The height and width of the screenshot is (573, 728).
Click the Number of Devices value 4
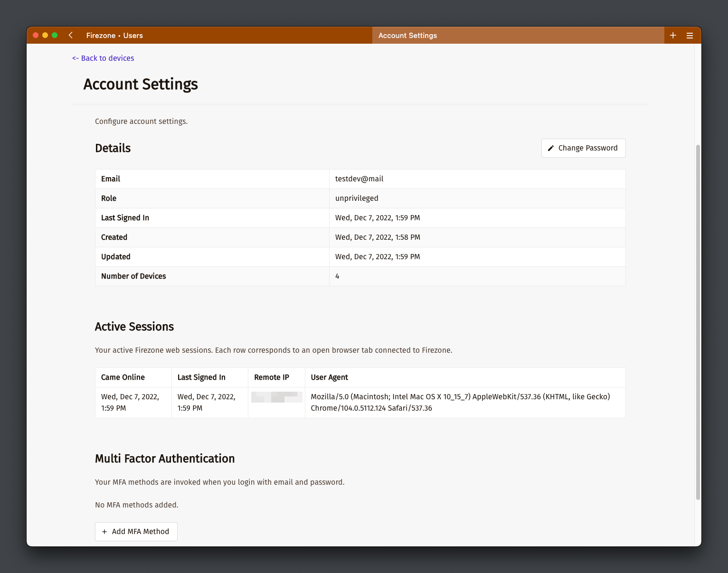(x=337, y=276)
